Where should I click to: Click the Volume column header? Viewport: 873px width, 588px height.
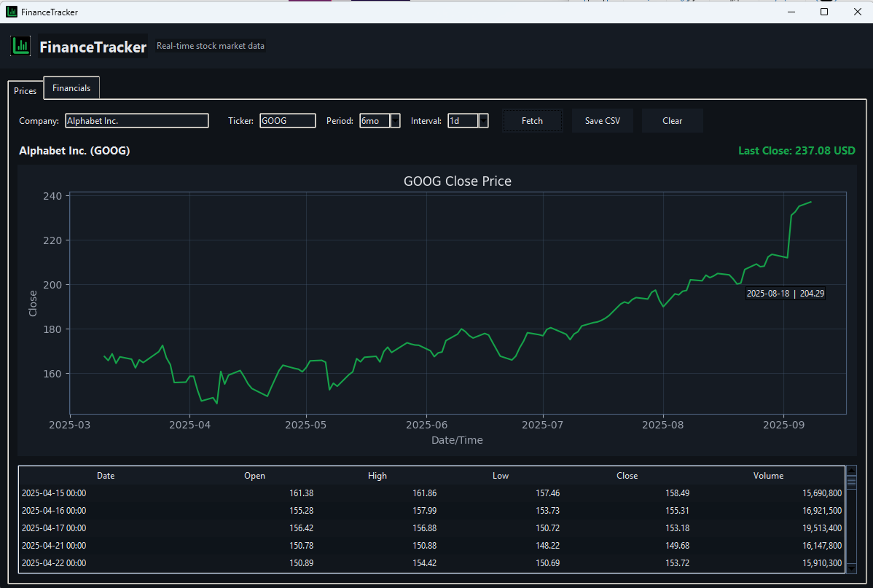tap(768, 476)
